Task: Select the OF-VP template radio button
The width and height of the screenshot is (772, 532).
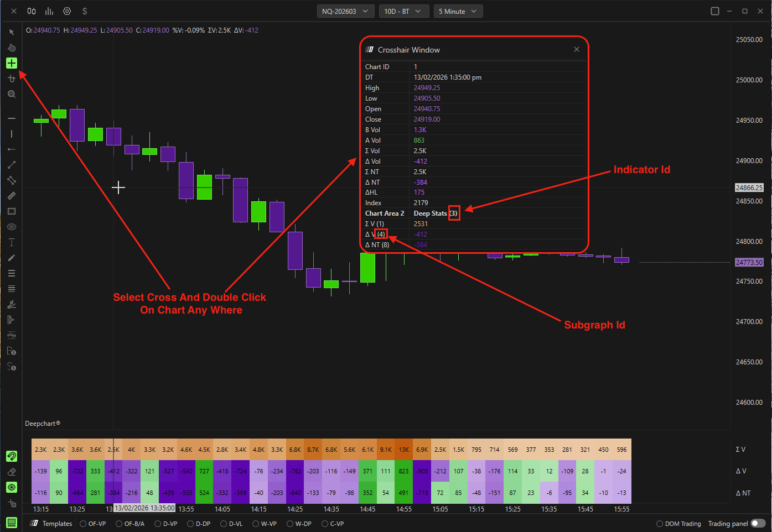Action: [83, 524]
